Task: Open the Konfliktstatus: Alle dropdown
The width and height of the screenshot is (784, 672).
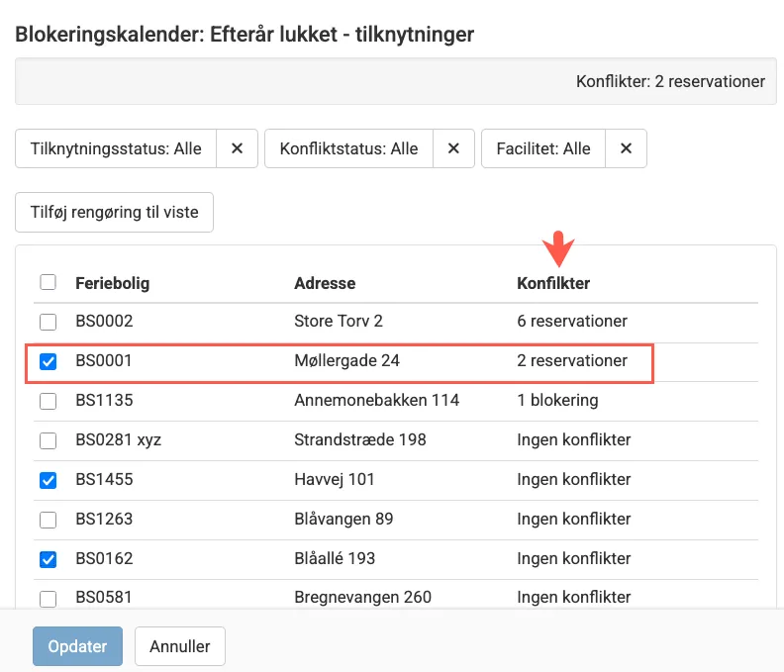Action: tap(349, 148)
